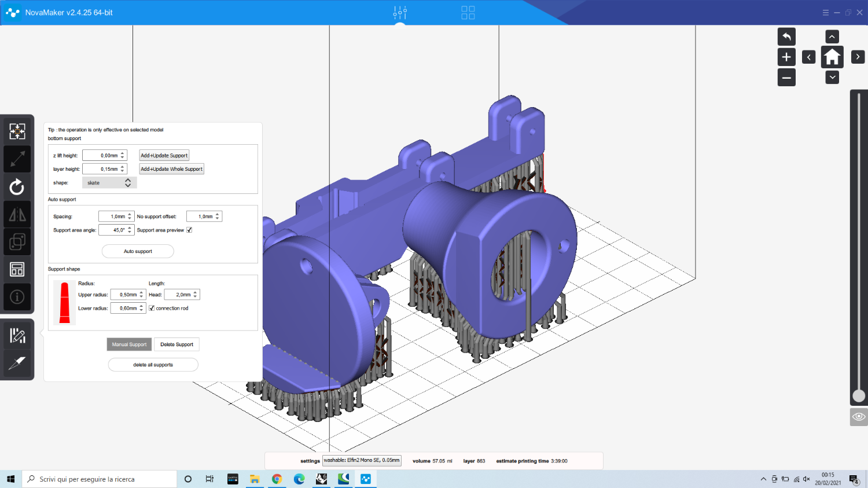Image resolution: width=868 pixels, height=488 pixels.
Task: Select the scale model tool
Action: coord(17,159)
